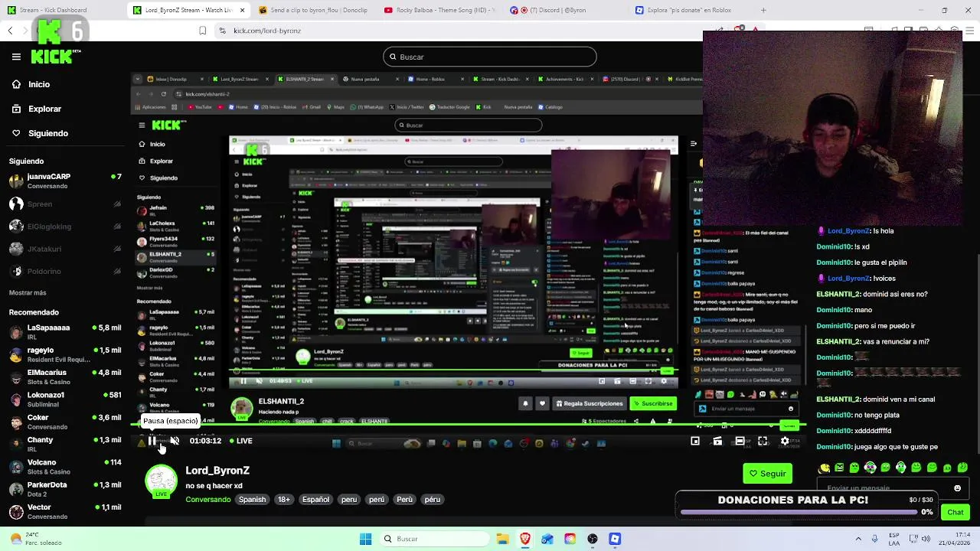The height and width of the screenshot is (551, 980).
Task: Open ElMacarius recommended channel
Action: coord(65,377)
